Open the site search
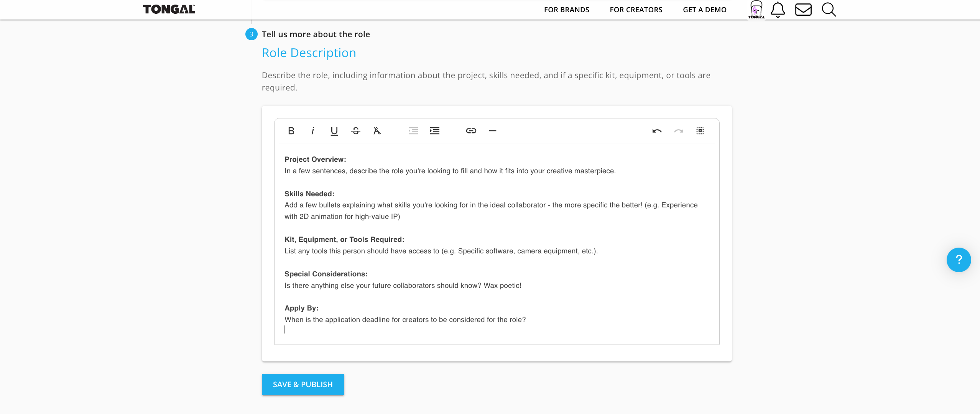980x414 pixels. 829,10
